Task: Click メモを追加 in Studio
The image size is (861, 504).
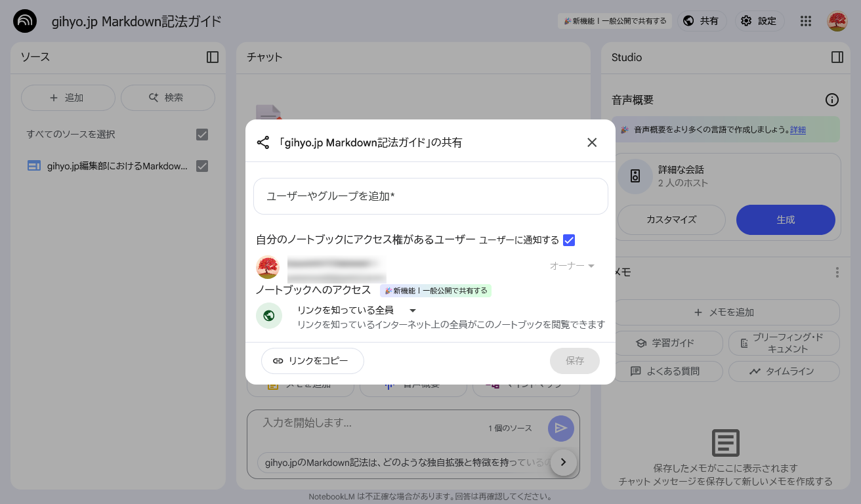Action: 725,312
